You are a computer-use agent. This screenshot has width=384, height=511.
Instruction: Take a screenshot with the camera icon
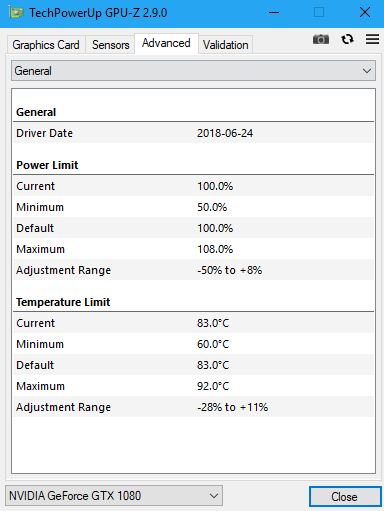(x=321, y=39)
